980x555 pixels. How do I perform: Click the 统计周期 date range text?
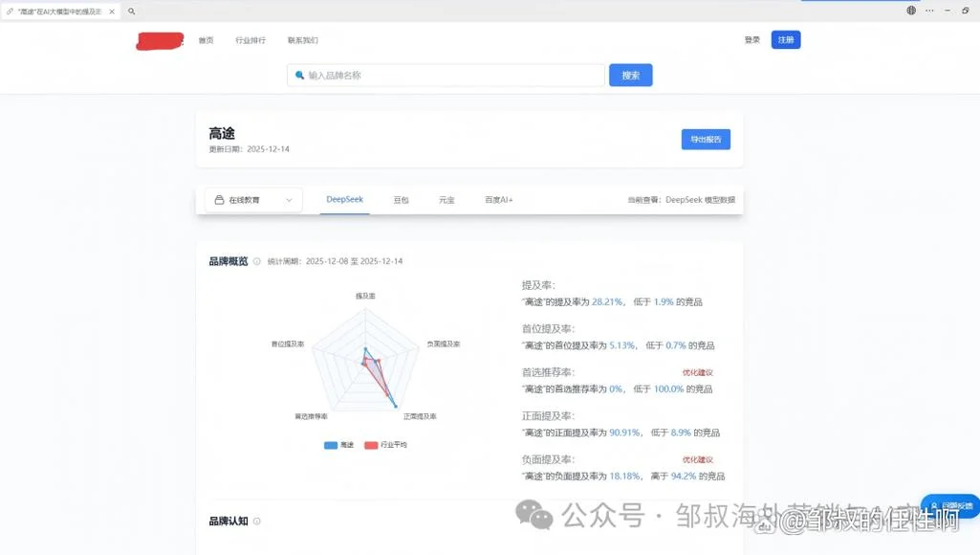[x=335, y=261]
